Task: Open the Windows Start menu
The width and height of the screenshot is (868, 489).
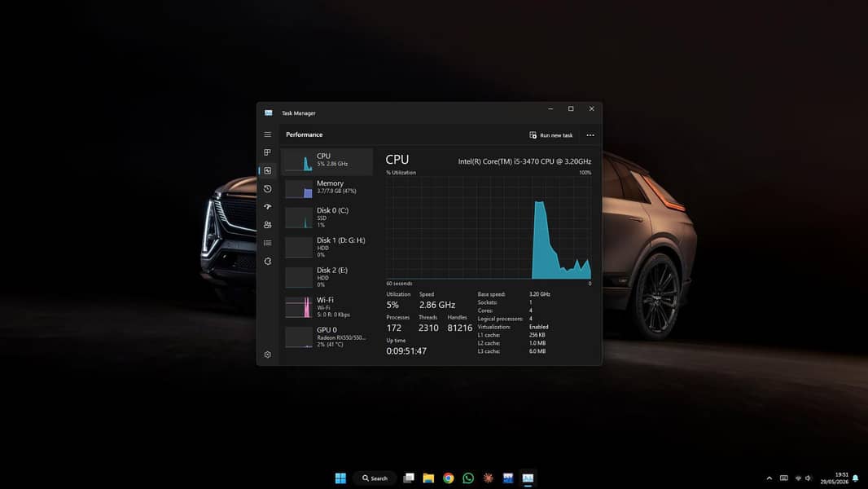Action: pos(340,478)
